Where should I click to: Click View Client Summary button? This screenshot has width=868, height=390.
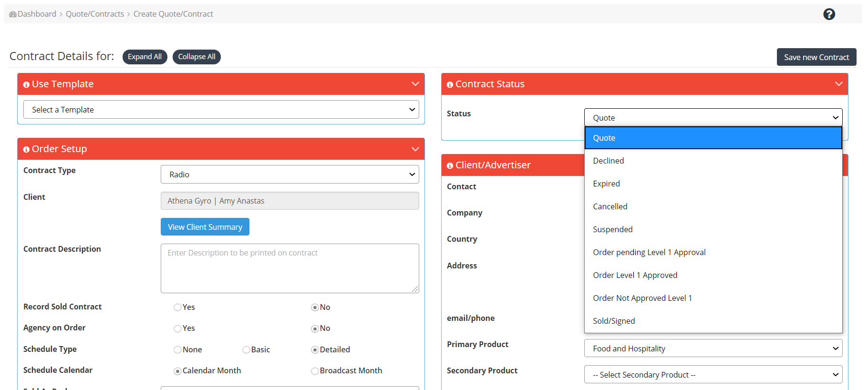click(205, 227)
